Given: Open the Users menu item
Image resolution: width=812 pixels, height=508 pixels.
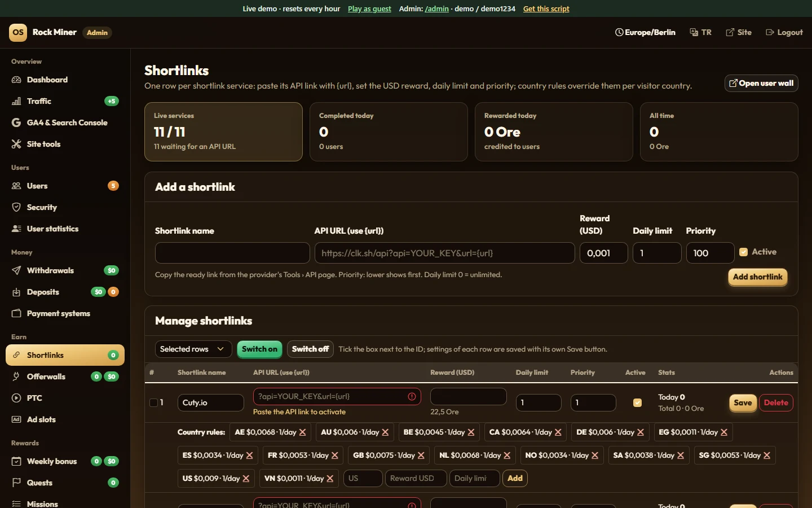Looking at the screenshot, I should tap(65, 186).
